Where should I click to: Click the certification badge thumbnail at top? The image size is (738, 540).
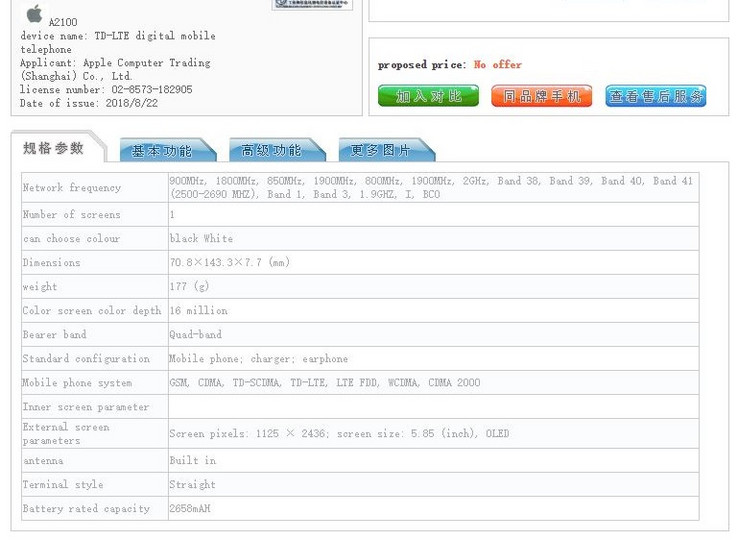[x=312, y=4]
